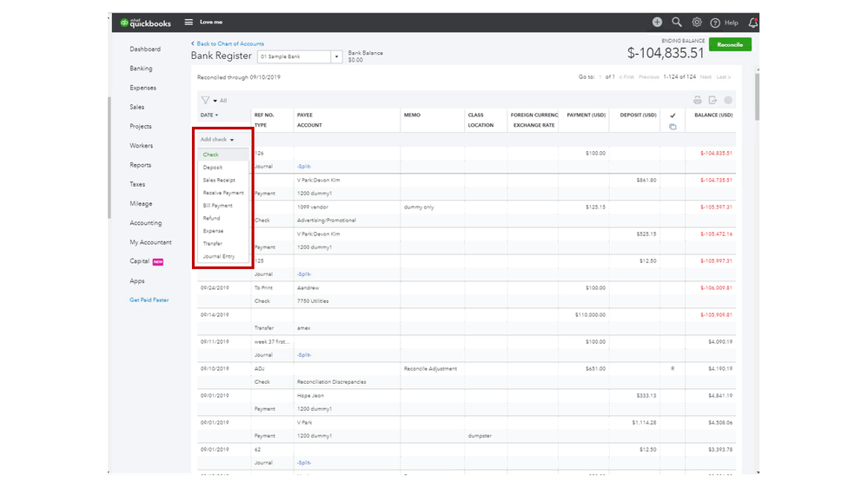Expand the 01 Sample Bank account dropdown
This screenshot has height=488, width=868.
pos(336,56)
